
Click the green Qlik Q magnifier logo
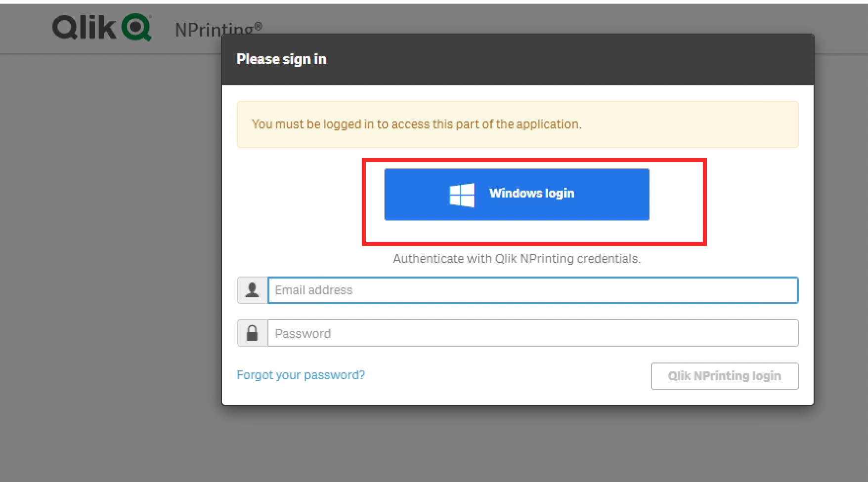136,27
